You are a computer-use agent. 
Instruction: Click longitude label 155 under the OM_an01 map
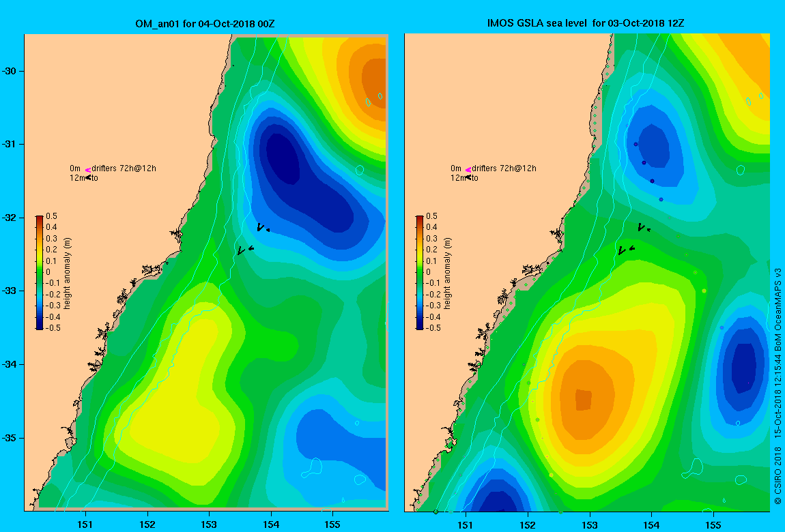click(332, 524)
